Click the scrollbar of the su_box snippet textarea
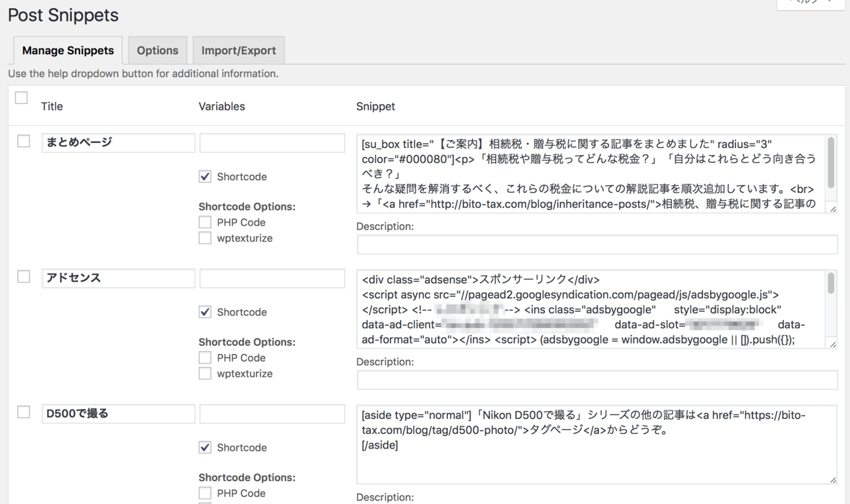This screenshot has width=850, height=504. pyautogui.click(x=831, y=162)
